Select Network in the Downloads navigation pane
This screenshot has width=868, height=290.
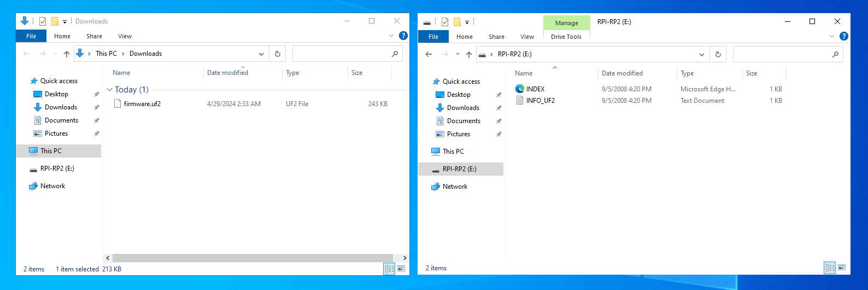(52, 186)
